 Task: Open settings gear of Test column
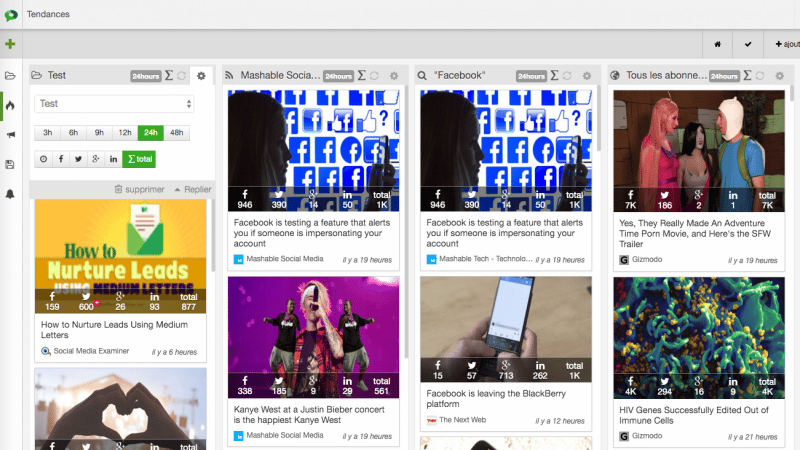click(x=202, y=76)
